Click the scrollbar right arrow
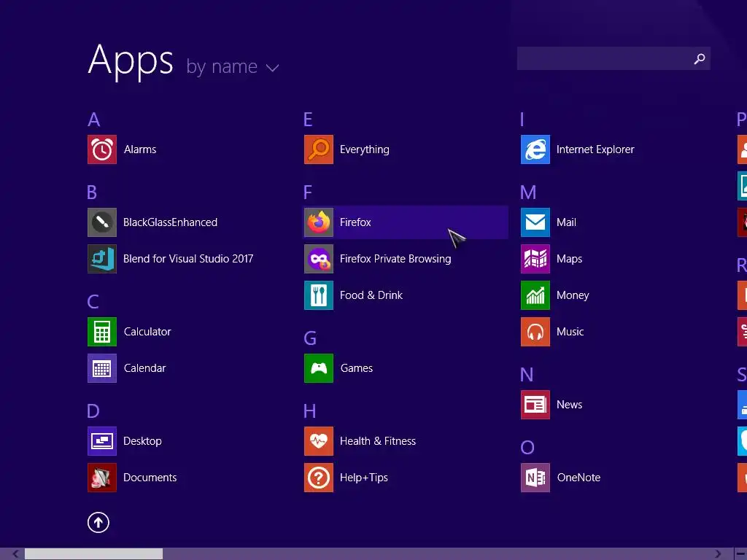 pos(719,554)
